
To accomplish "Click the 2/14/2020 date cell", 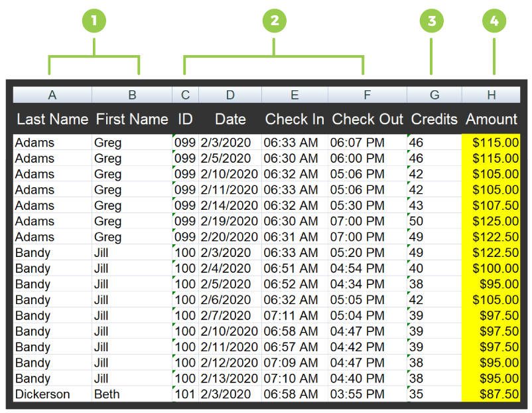I will (x=230, y=205).
